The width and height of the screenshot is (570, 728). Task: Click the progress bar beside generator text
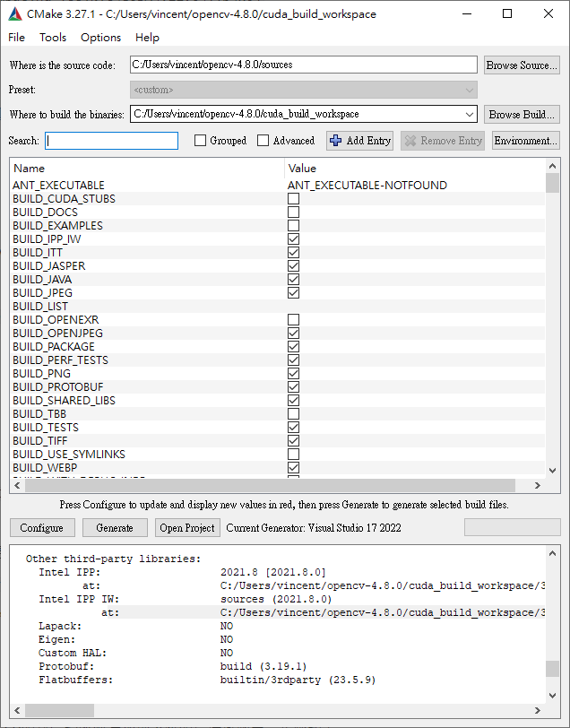pyautogui.click(x=513, y=527)
